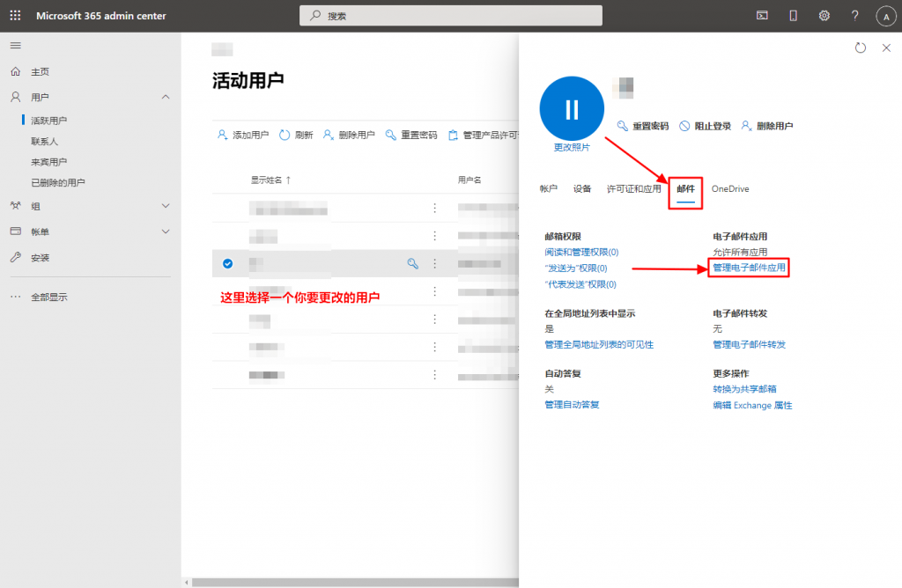The image size is (902, 588).
Task: Click the 转换为共享邮箱 link
Action: click(744, 388)
